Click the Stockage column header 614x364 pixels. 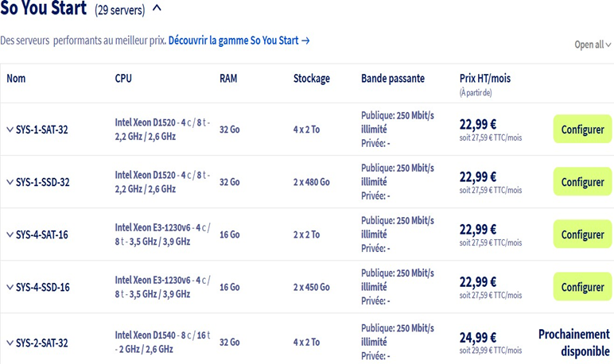coord(311,79)
